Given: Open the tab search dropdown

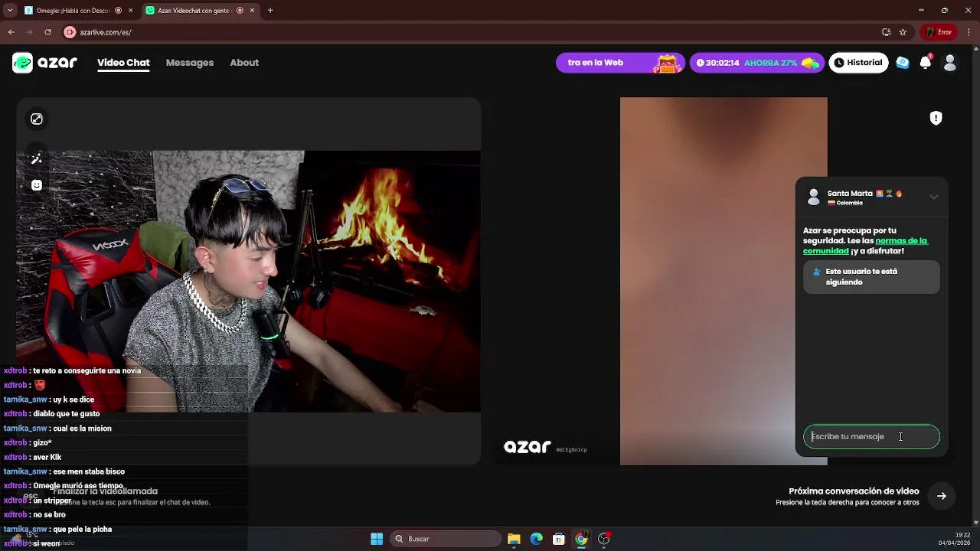Looking at the screenshot, I should click(x=10, y=11).
